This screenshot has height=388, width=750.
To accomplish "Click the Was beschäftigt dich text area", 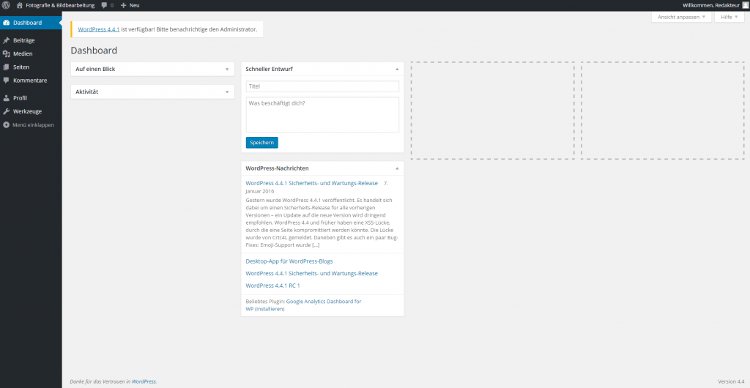I will tap(322, 115).
